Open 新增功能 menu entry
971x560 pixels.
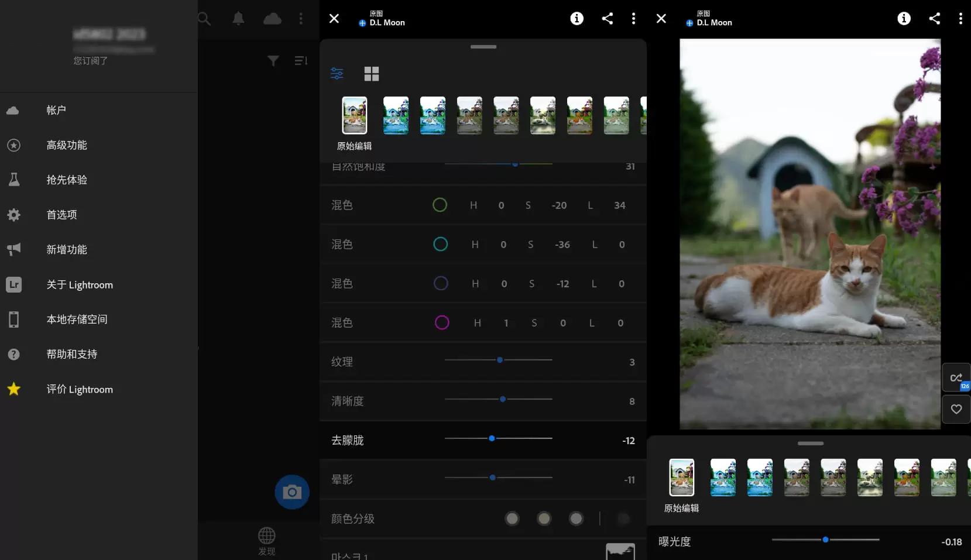click(x=99, y=250)
